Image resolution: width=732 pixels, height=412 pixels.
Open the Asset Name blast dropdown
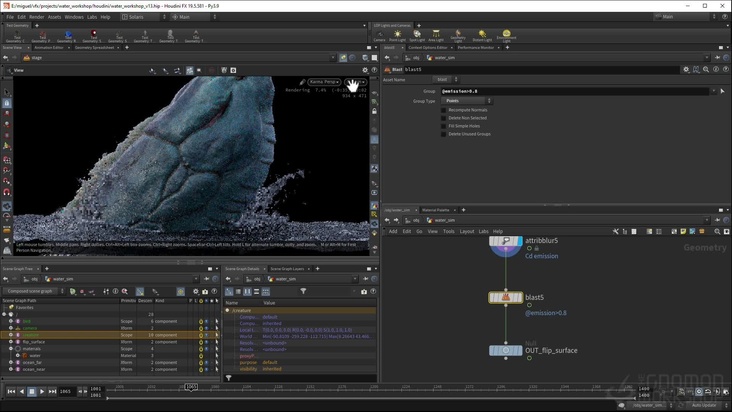click(445, 80)
